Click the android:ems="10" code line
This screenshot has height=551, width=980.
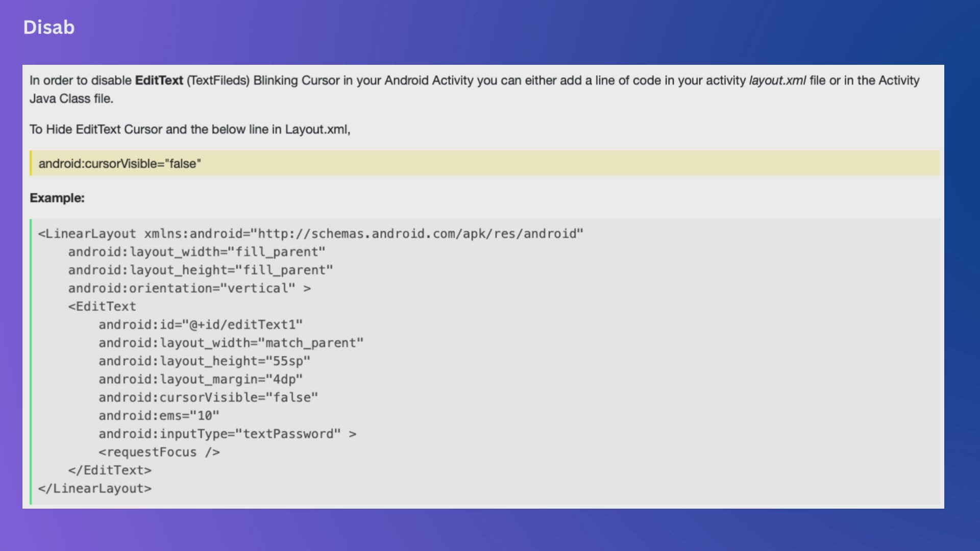pos(159,416)
